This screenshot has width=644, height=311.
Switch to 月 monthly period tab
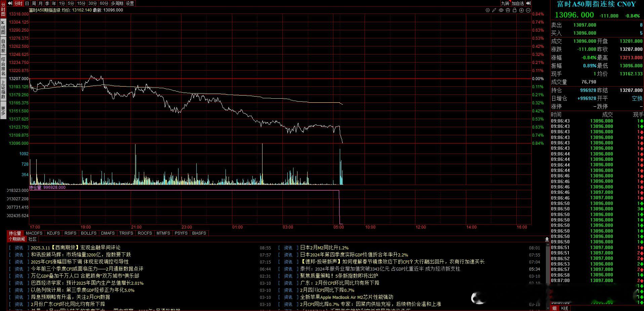pyautogui.click(x=41, y=3)
